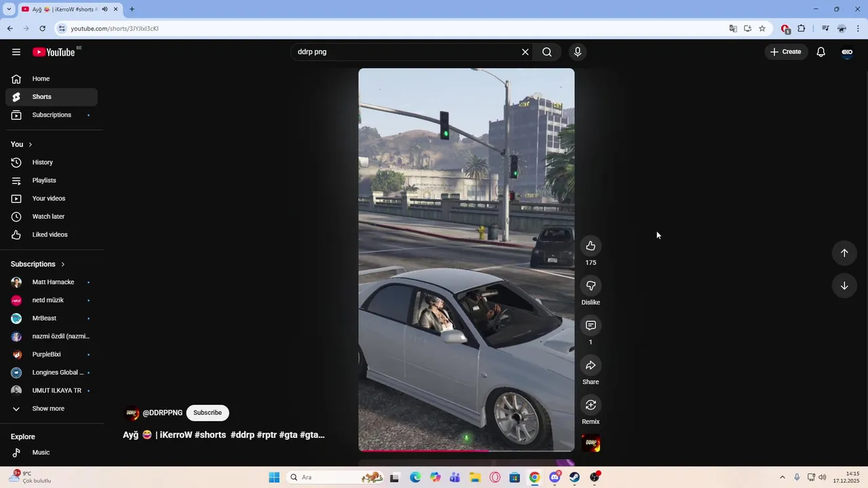868x488 pixels.
Task: Open the red extension with badge
Action: tap(785, 29)
